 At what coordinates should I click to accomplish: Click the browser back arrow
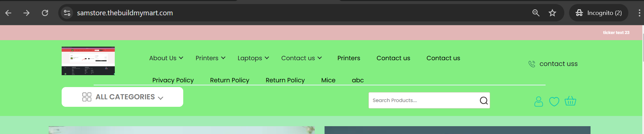pyautogui.click(x=9, y=13)
